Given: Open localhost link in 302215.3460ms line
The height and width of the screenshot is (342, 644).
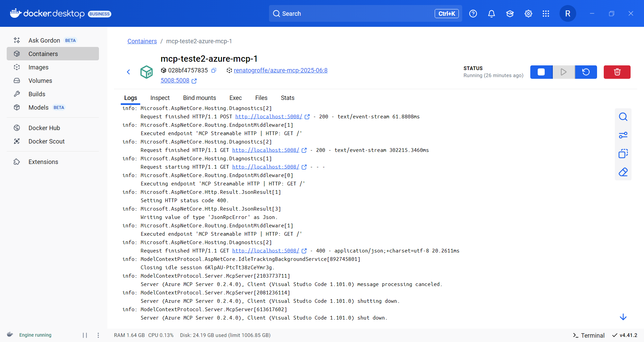Looking at the screenshot, I should 266,150.
